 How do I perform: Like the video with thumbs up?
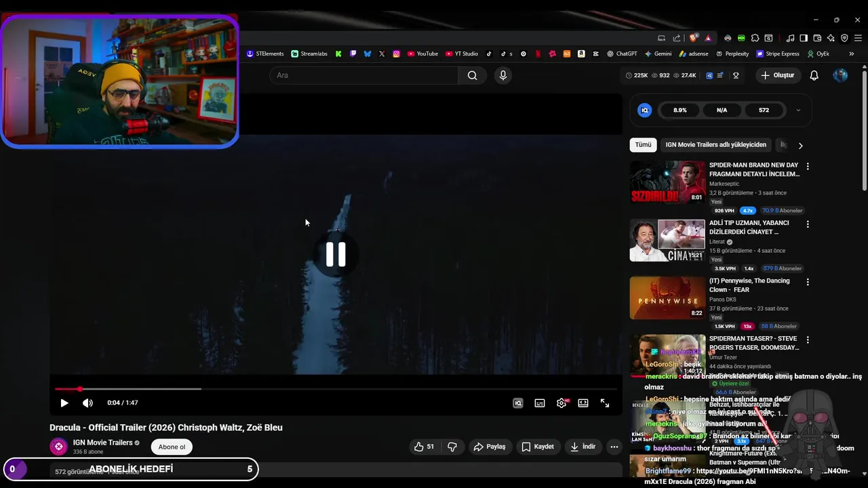424,447
